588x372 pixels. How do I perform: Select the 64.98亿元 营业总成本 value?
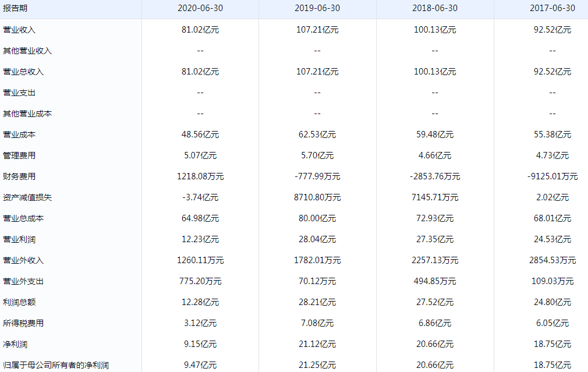coord(200,219)
